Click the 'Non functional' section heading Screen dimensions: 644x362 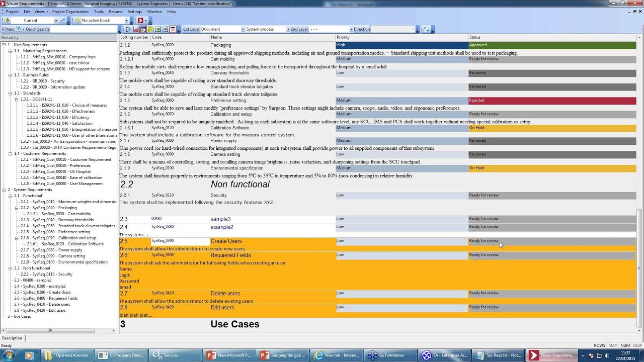[240, 185]
